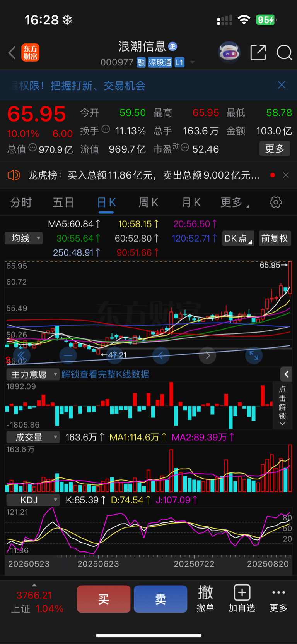297x644 pixels.
Task: Tap the 250:48.91 average value
Action: [x=77, y=252]
